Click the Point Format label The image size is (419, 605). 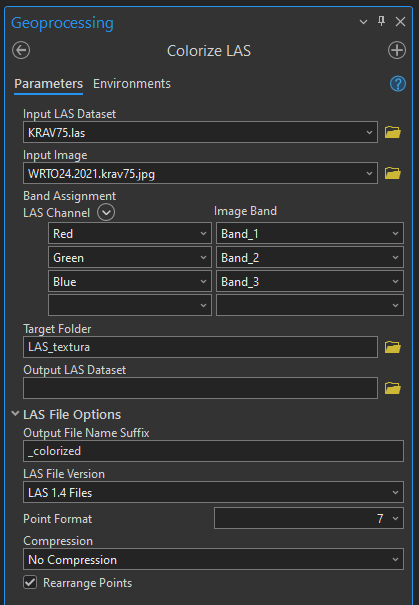pos(57,519)
